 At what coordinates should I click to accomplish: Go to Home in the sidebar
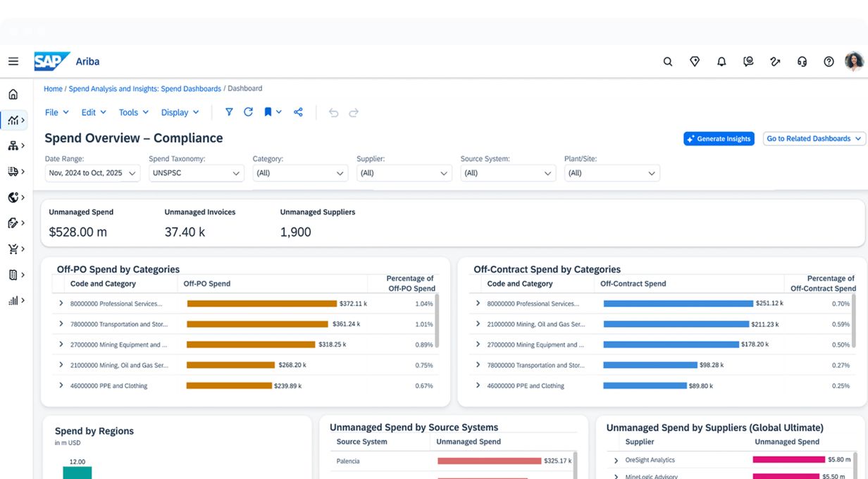point(13,94)
